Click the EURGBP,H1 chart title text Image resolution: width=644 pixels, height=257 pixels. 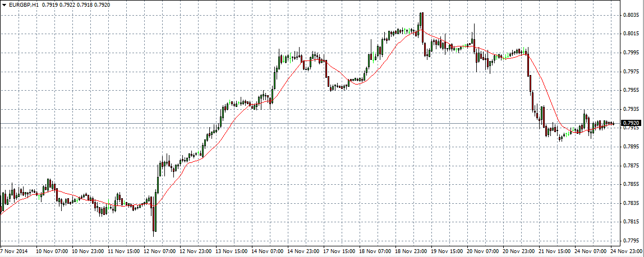[x=22, y=4]
